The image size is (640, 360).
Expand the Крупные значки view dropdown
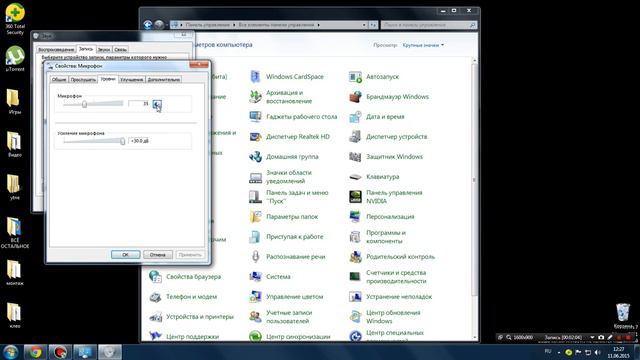tap(423, 45)
